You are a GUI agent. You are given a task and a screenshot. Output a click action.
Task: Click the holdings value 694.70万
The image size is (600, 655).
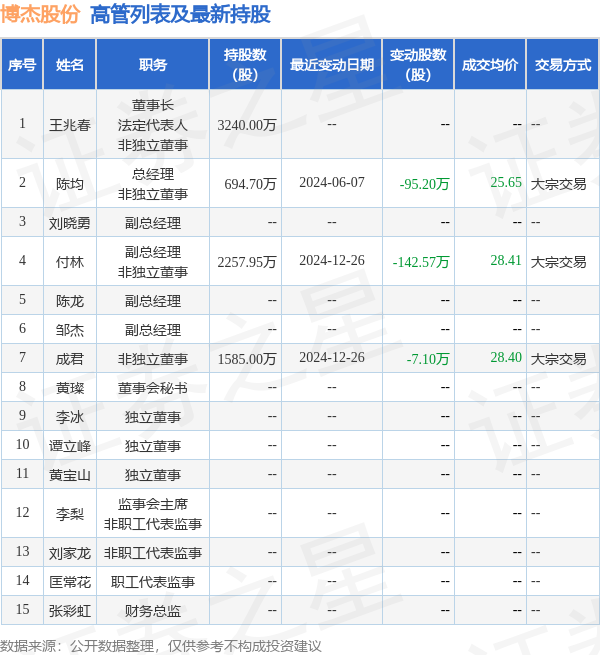point(250,183)
